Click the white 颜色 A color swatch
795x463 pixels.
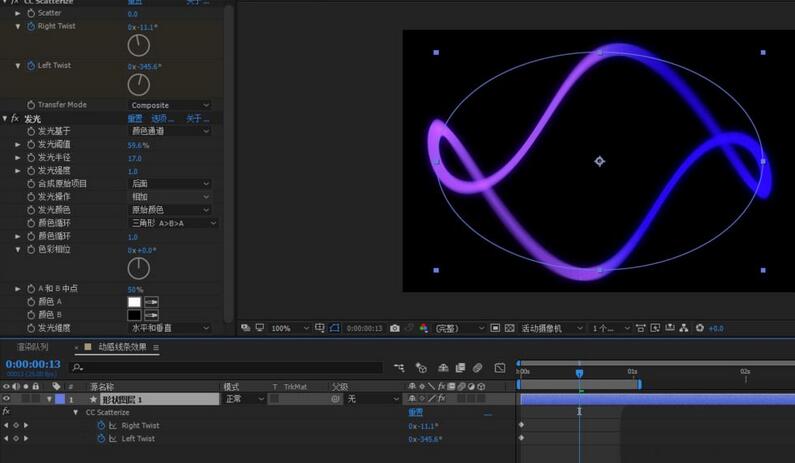134,301
